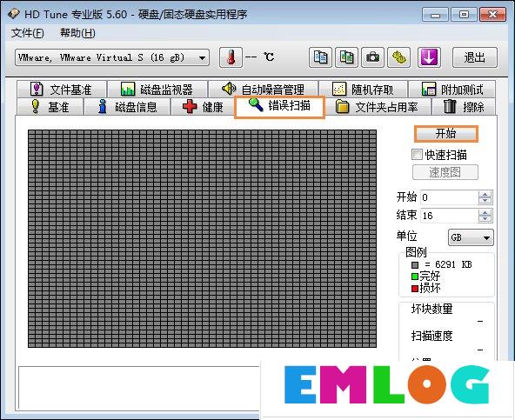
Task: Increase the 开始 value with up stepper
Action: point(485,194)
